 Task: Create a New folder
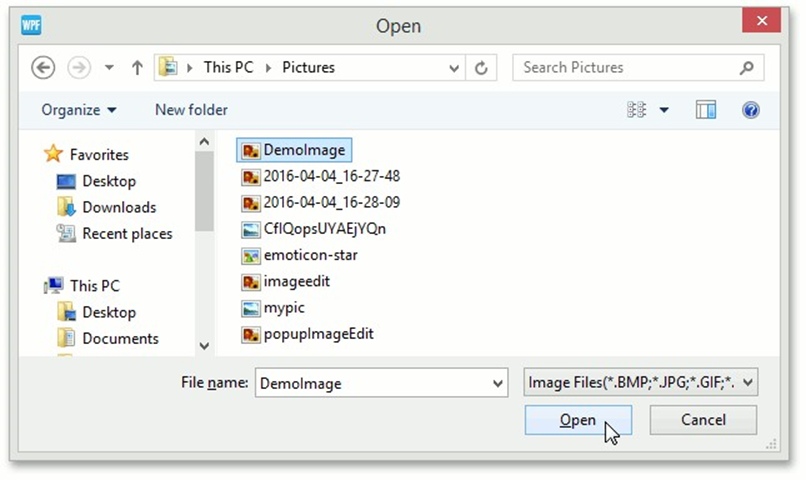click(x=191, y=110)
